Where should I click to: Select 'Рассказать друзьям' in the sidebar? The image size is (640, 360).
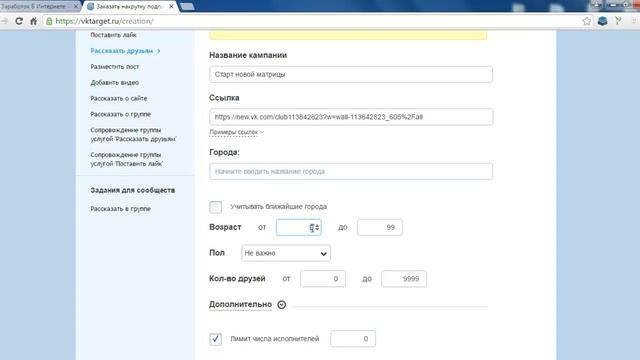coord(122,51)
